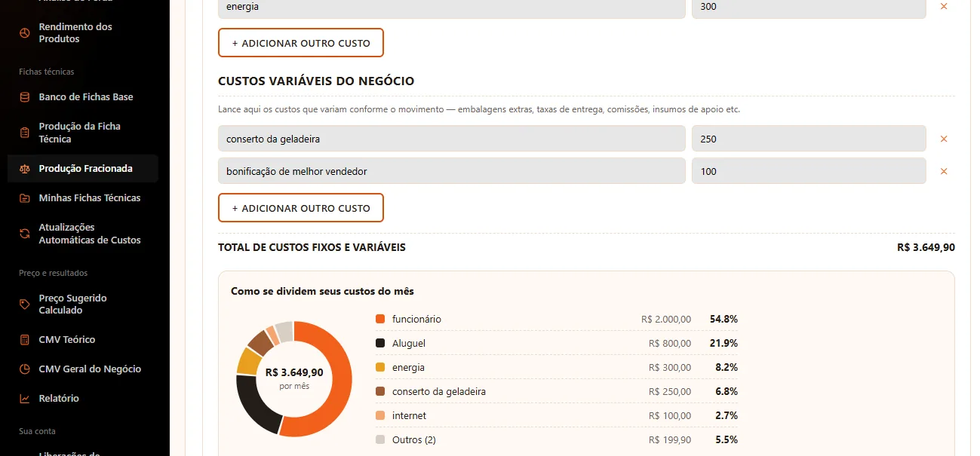Add another variable business cost
Screen dimensions: 980x456
(x=301, y=208)
